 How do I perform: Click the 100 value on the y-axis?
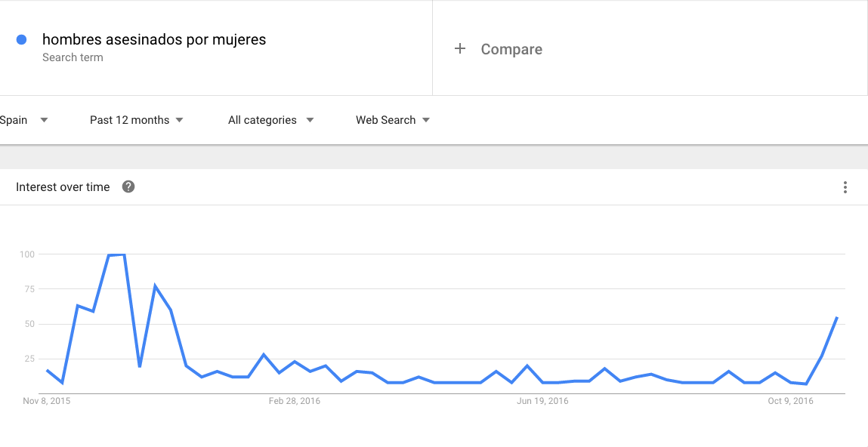27,254
